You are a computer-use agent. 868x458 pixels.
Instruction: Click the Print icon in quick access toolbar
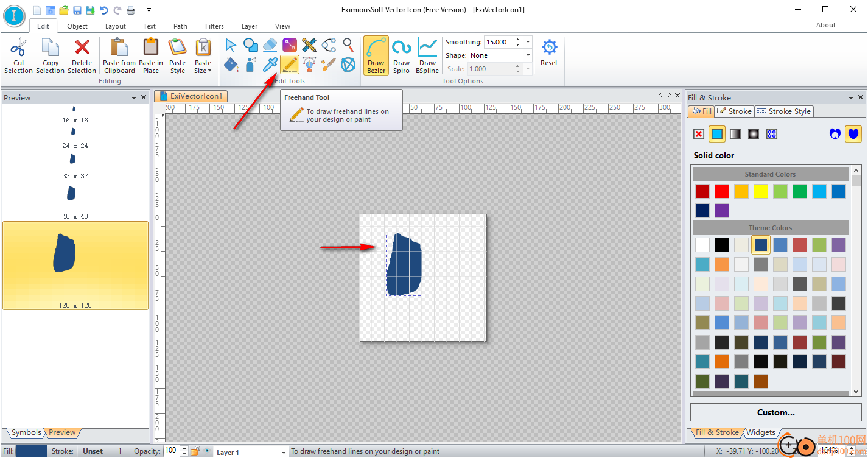130,10
